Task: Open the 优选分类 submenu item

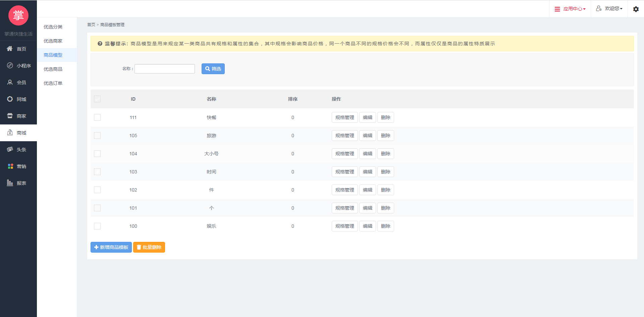Action: (x=57, y=27)
